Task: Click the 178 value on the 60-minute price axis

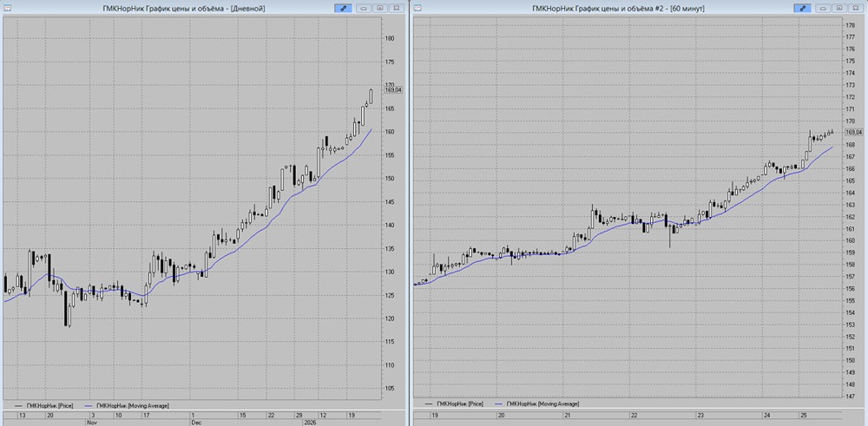Action: click(x=850, y=25)
